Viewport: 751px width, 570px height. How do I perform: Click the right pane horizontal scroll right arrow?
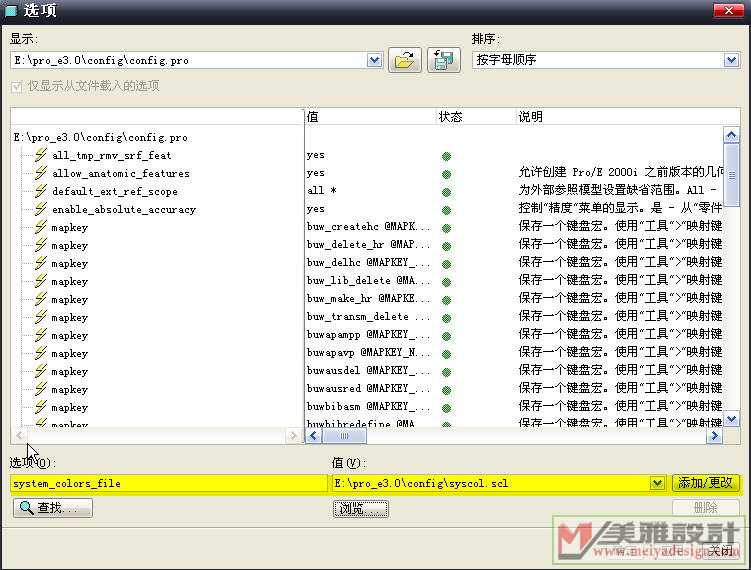(715, 435)
